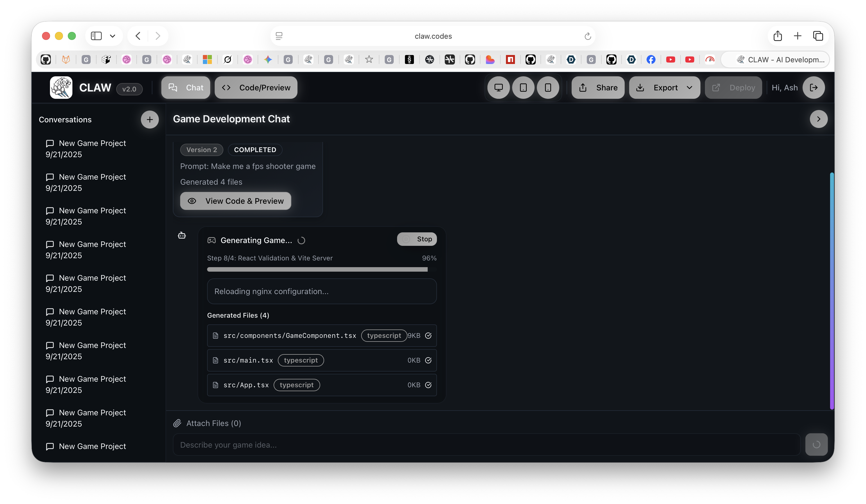Click the desktop preview device icon

coord(498,88)
